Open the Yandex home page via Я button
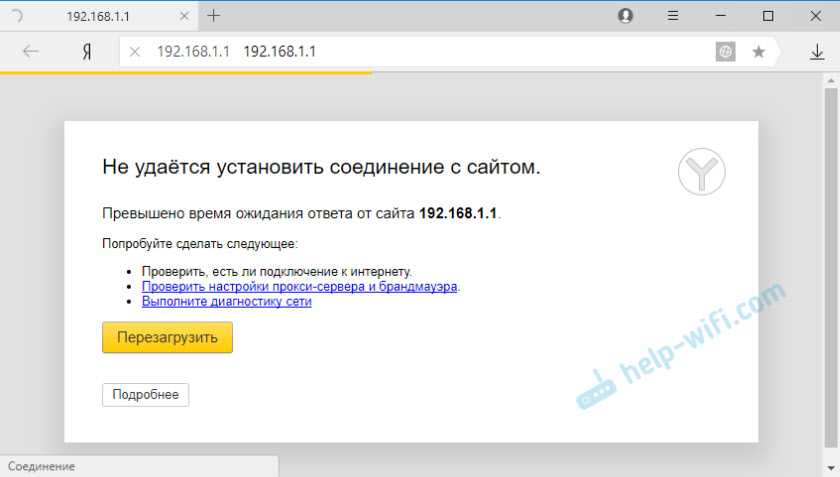The height and width of the screenshot is (477, 840). pyautogui.click(x=87, y=52)
